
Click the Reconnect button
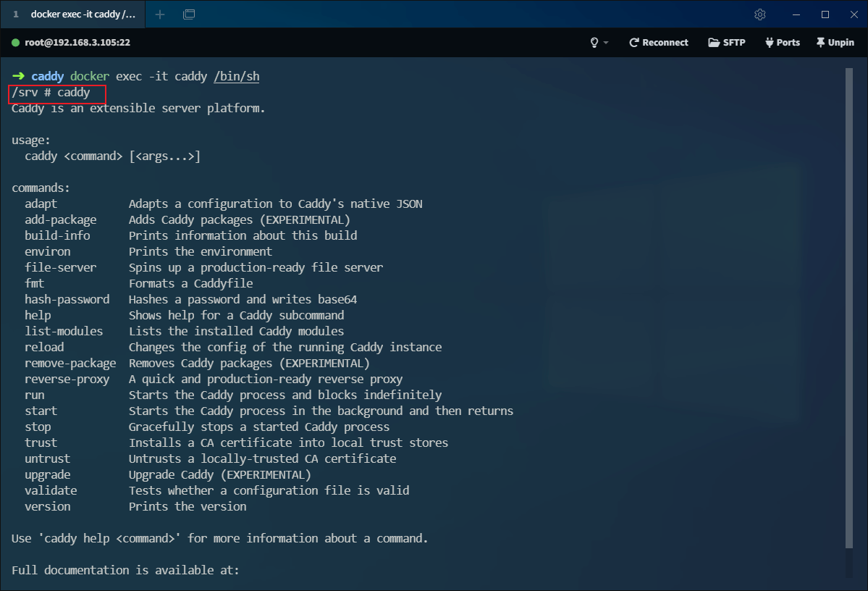(659, 43)
